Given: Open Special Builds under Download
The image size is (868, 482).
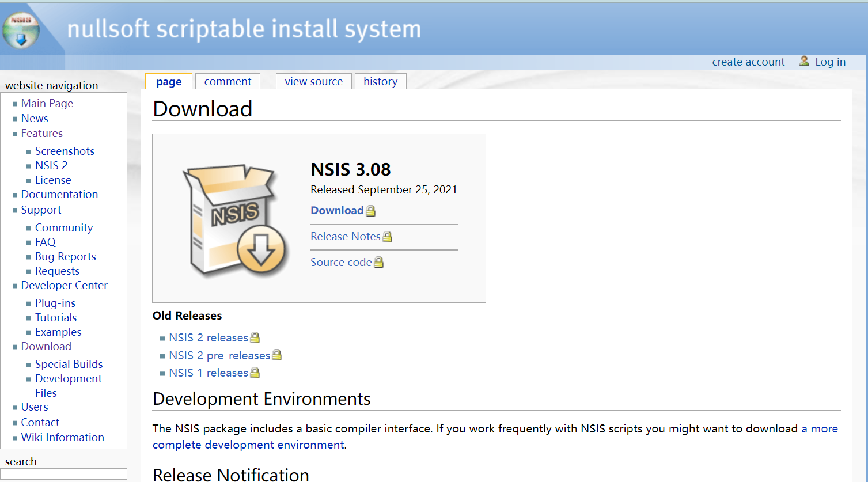Looking at the screenshot, I should click(69, 365).
